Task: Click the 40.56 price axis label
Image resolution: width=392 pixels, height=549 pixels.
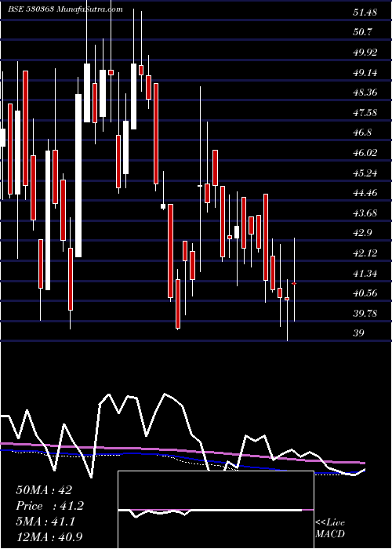Action: pyautogui.click(x=365, y=293)
